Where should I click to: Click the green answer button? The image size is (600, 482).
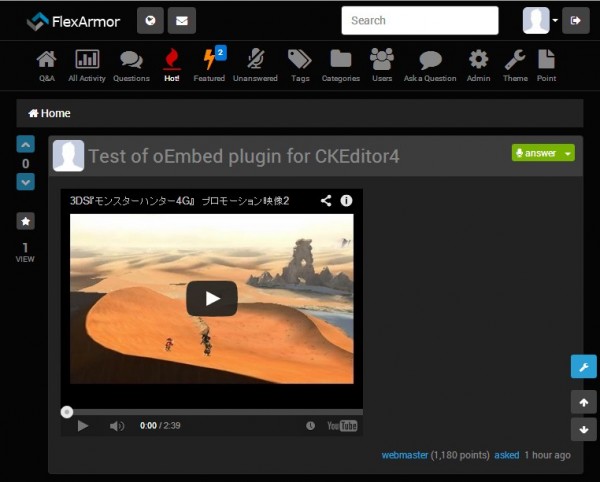tap(535, 153)
